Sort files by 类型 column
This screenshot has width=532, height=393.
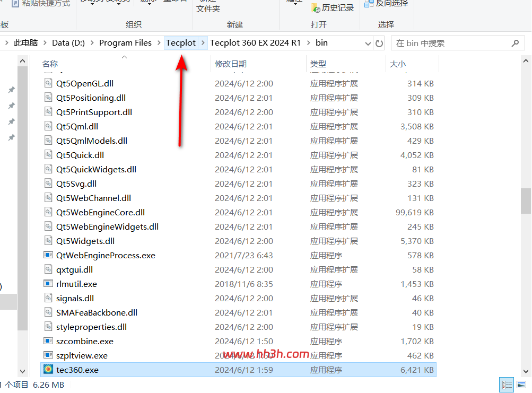[318, 64]
